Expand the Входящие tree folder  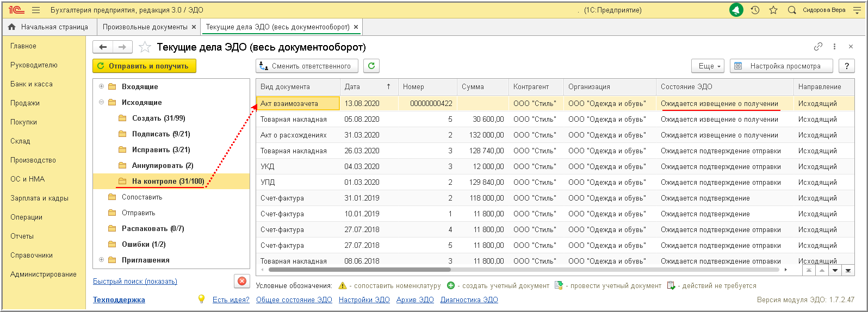coord(101,86)
